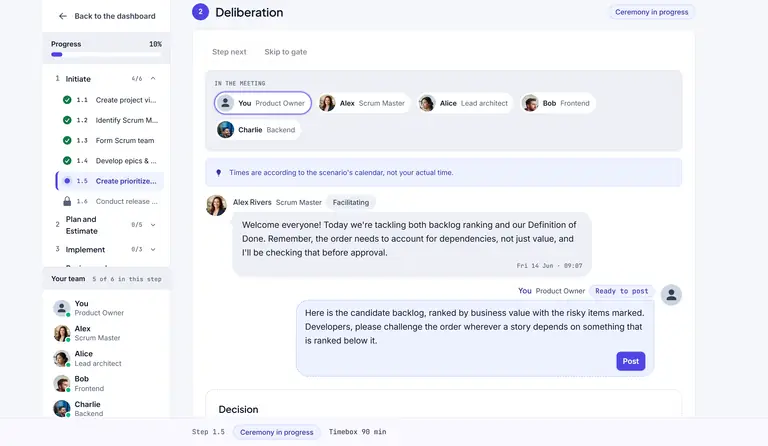This screenshot has width=768, height=446.
Task: Click the Deliberation heading
Action: pyautogui.click(x=249, y=12)
